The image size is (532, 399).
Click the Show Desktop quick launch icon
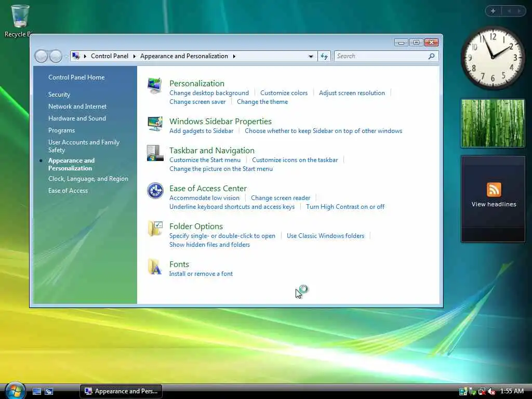pyautogui.click(x=37, y=391)
